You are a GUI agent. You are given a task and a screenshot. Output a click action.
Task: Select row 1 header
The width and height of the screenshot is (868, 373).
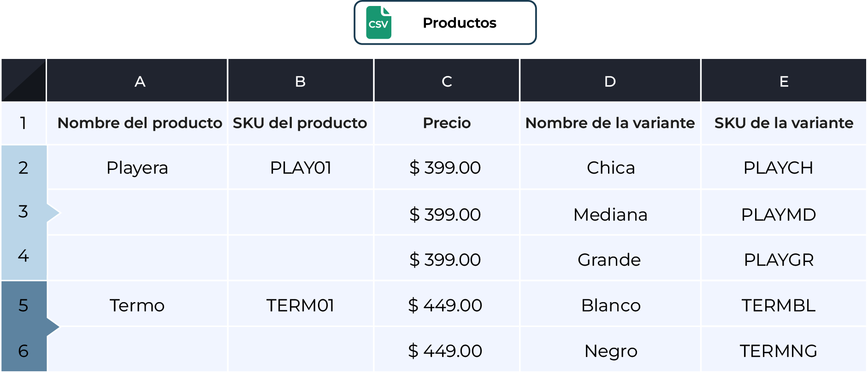coord(24,123)
